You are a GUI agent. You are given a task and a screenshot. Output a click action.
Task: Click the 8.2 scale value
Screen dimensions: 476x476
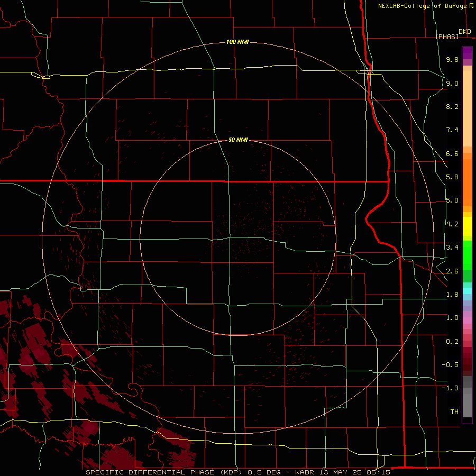452,106
